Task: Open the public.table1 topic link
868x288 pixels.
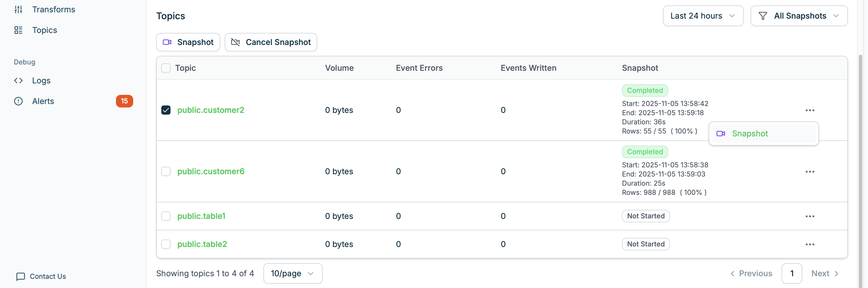Action: click(x=201, y=216)
